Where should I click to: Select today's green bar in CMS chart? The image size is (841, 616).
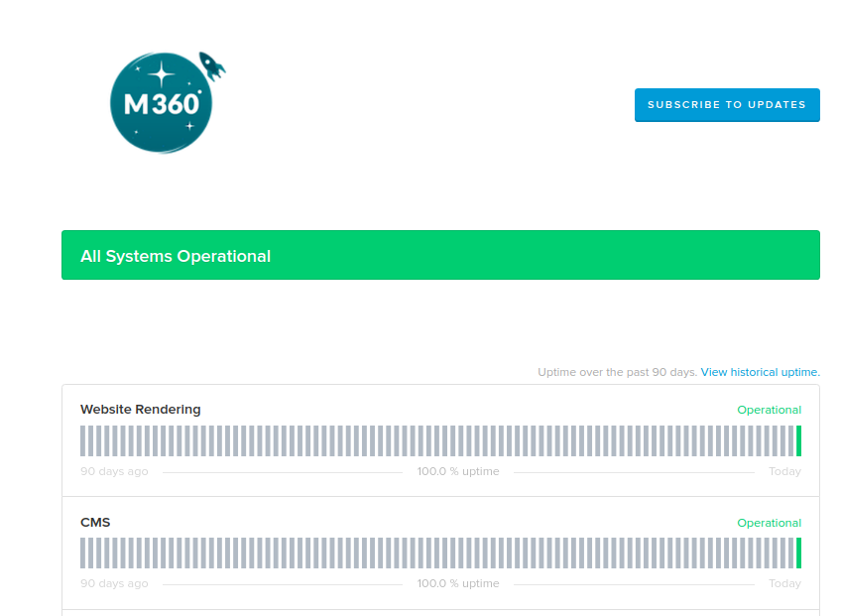click(x=799, y=553)
